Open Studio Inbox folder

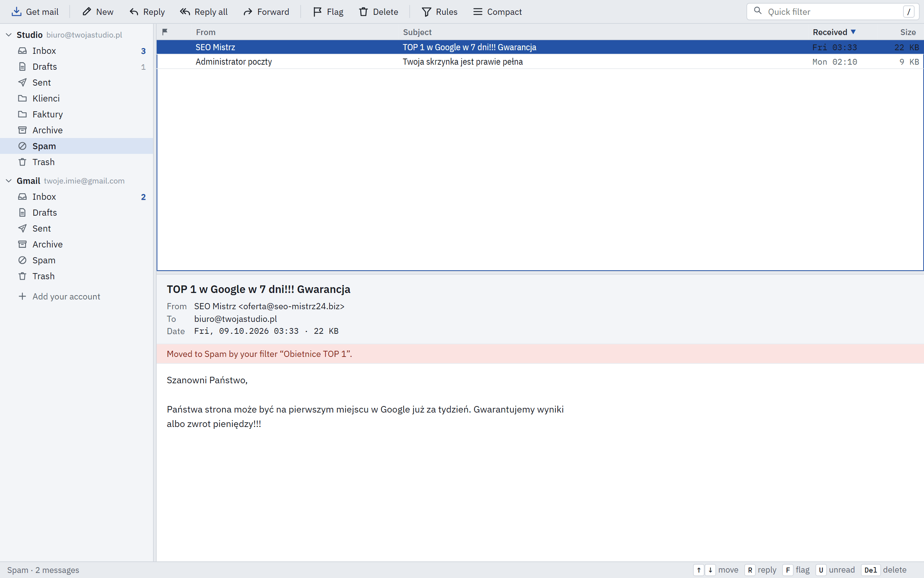coord(77,51)
